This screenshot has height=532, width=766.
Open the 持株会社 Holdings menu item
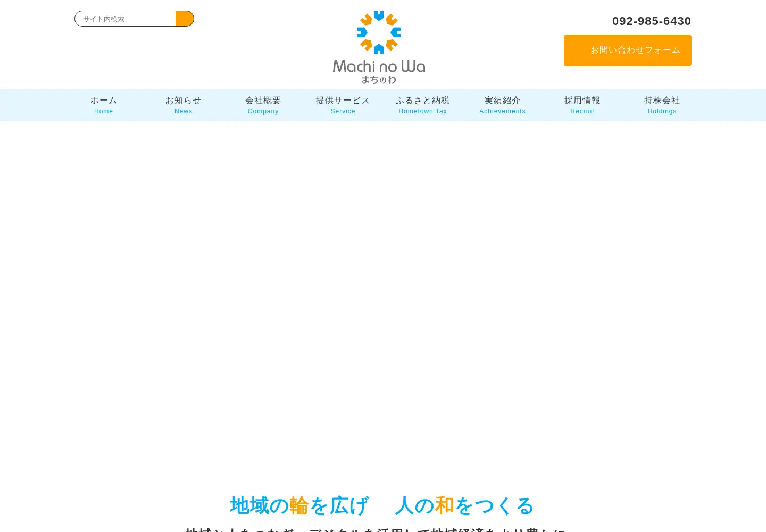(662, 105)
